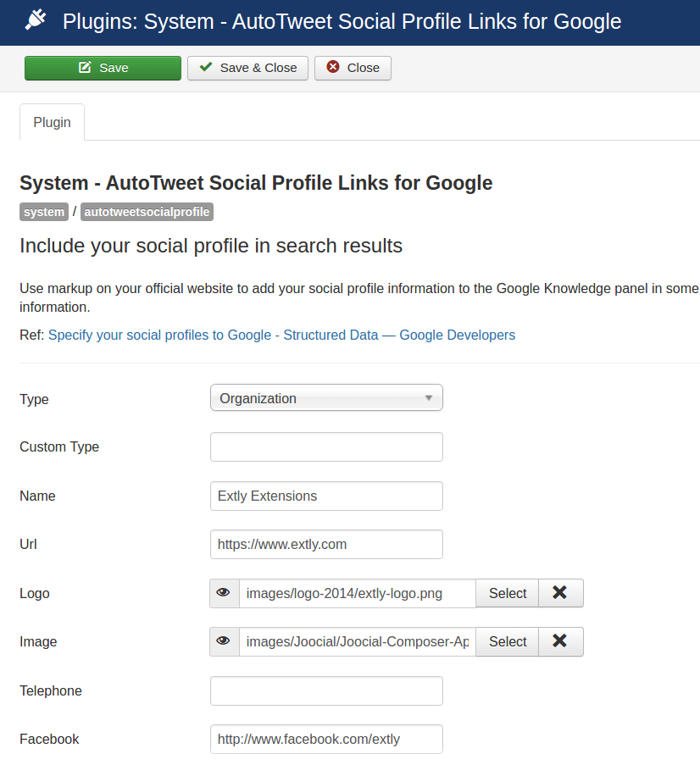
Task: Click the Logo path text field
Action: 358,593
